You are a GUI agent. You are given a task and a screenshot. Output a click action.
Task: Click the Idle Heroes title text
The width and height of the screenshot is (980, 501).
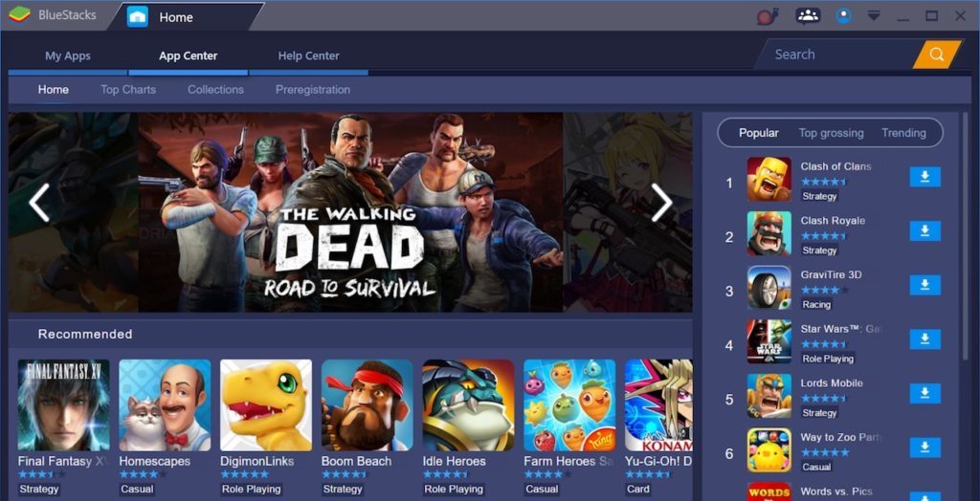(454, 461)
